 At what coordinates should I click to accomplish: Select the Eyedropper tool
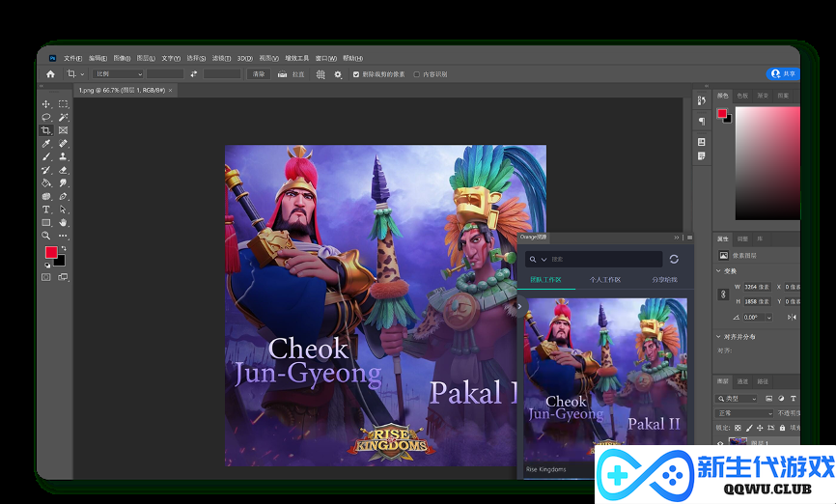[46, 144]
